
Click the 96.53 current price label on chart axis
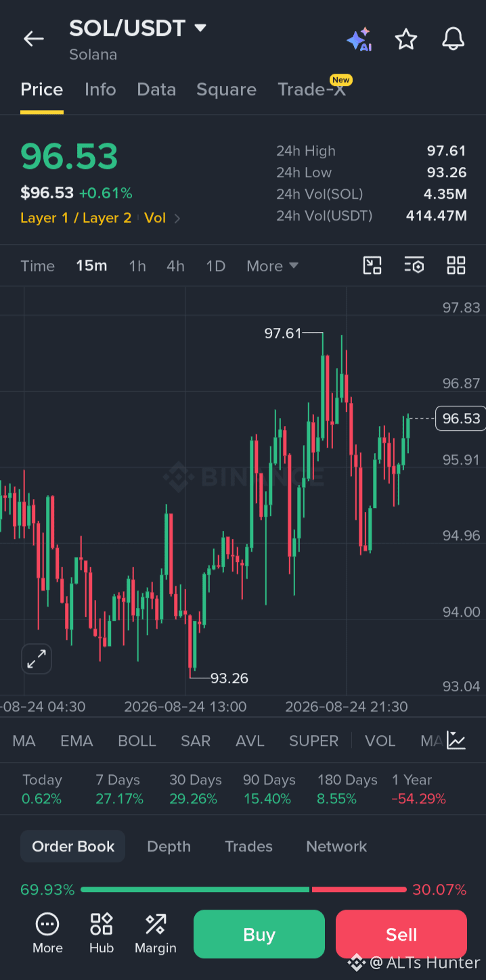461,419
